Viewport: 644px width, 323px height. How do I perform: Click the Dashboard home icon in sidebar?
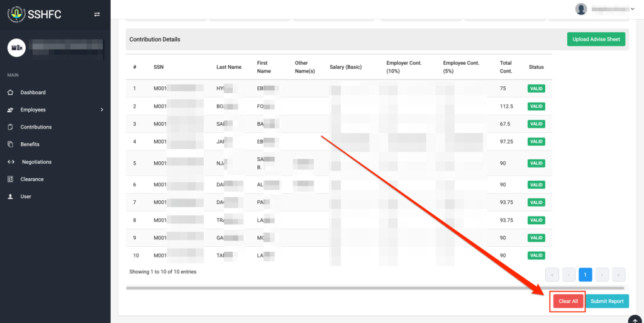click(x=10, y=93)
